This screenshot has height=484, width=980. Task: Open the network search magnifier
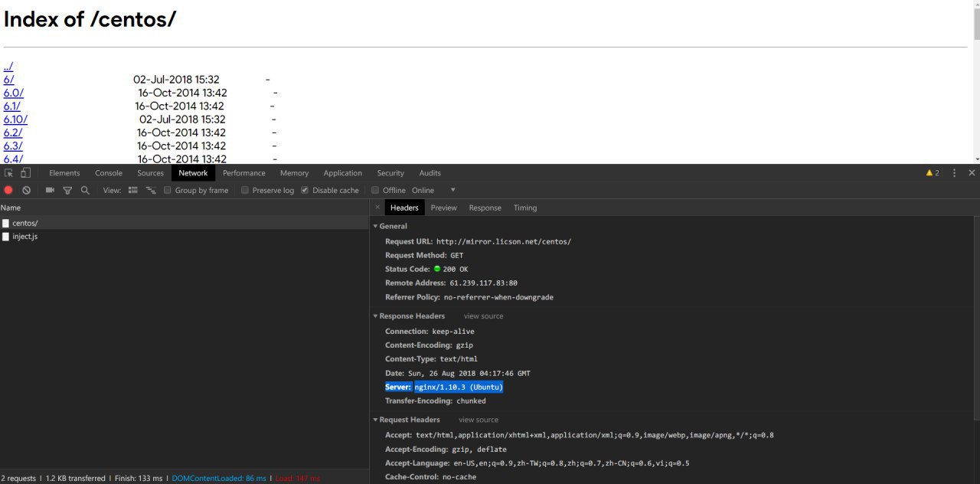tap(85, 190)
